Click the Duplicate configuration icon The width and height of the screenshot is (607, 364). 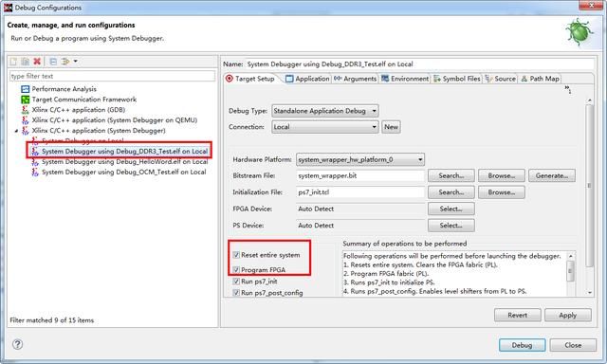[26, 62]
